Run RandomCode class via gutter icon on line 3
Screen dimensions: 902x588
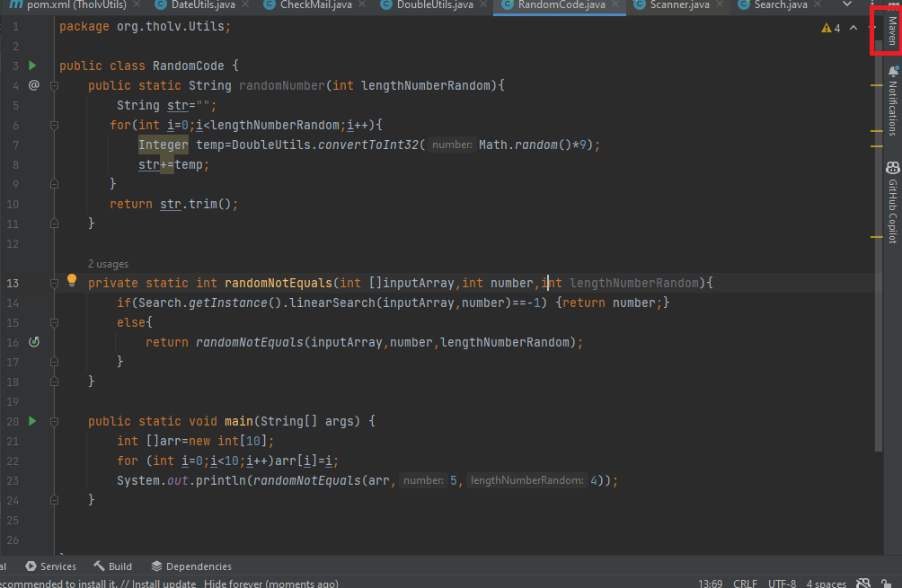point(32,66)
